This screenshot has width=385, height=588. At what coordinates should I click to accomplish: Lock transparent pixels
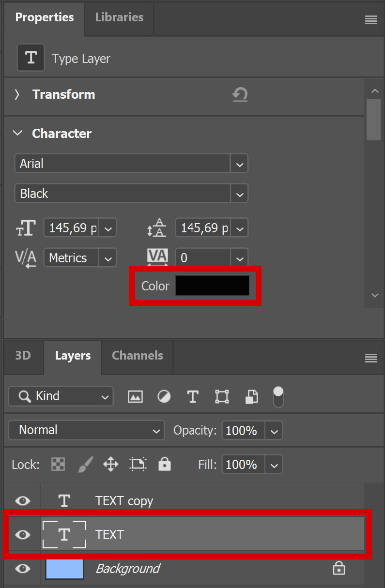click(59, 465)
